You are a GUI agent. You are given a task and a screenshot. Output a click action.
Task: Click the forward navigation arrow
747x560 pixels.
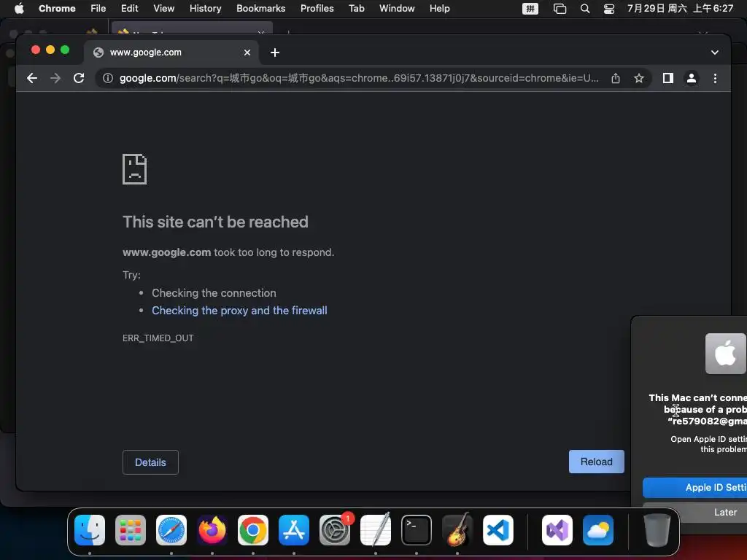55,78
